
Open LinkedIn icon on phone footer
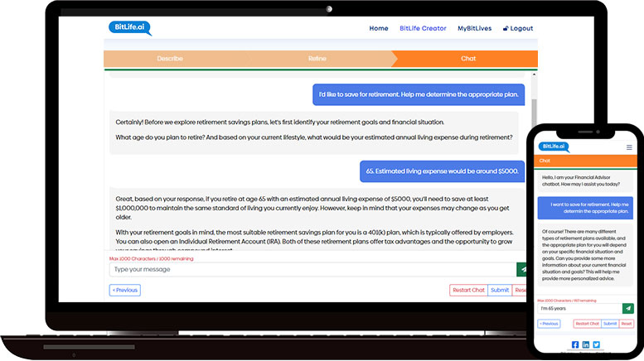(586, 344)
